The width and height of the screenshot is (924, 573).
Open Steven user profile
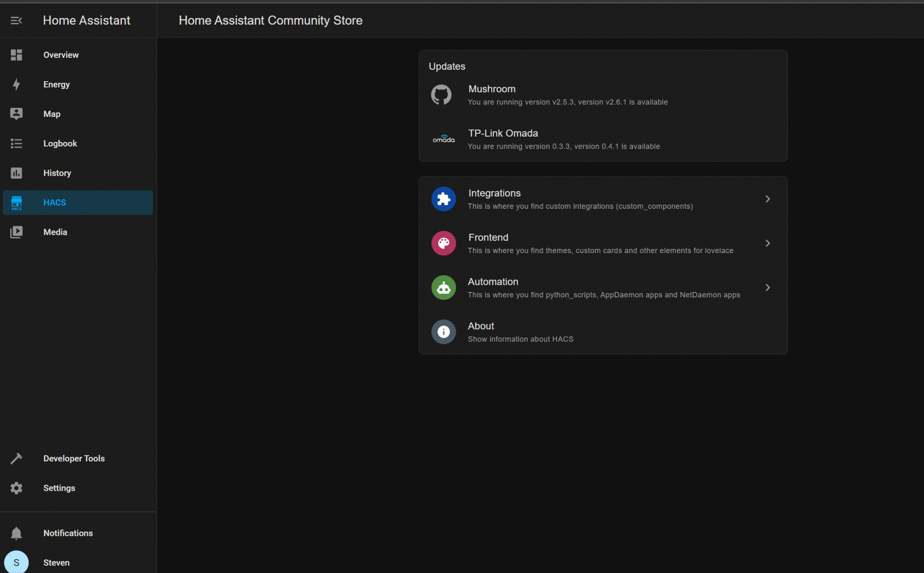point(56,562)
